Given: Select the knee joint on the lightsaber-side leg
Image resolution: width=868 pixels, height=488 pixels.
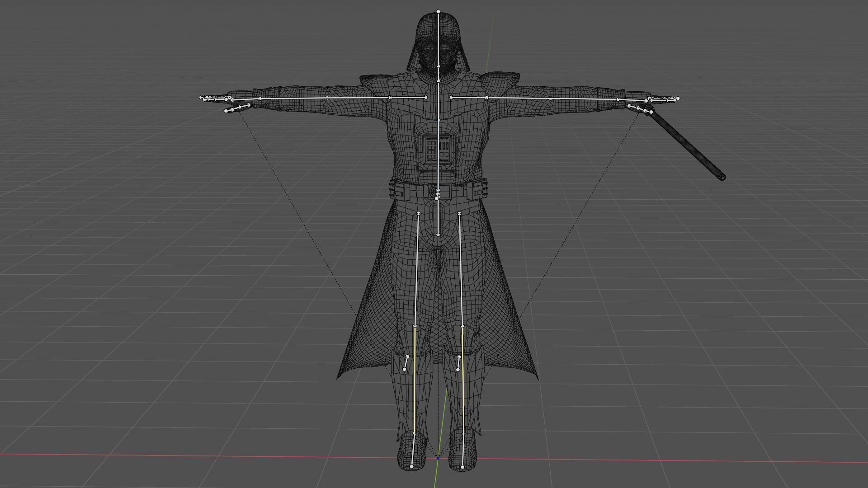Looking at the screenshot, I should [x=462, y=326].
